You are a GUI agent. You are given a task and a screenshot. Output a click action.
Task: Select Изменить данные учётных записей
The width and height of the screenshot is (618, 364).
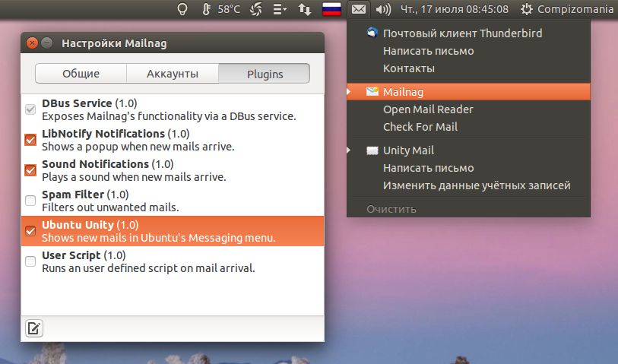click(x=477, y=185)
